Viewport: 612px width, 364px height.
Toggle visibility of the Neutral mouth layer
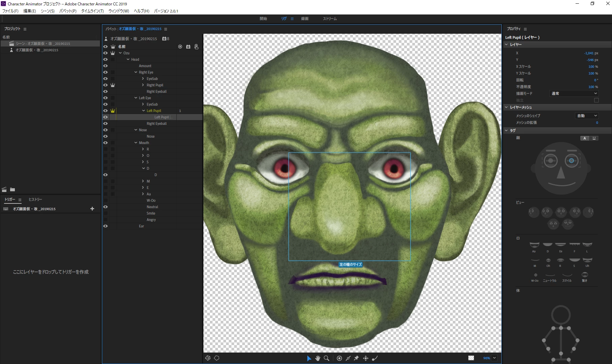click(x=106, y=207)
